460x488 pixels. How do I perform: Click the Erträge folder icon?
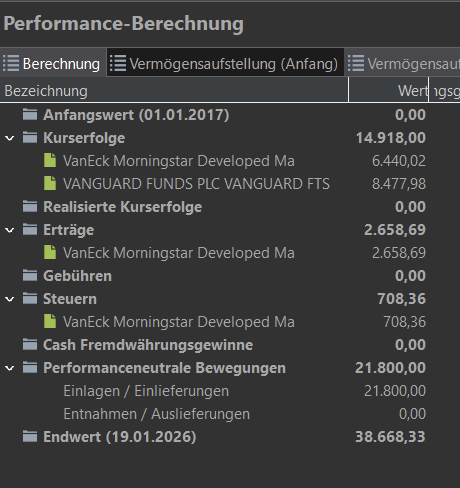pyautogui.click(x=30, y=229)
